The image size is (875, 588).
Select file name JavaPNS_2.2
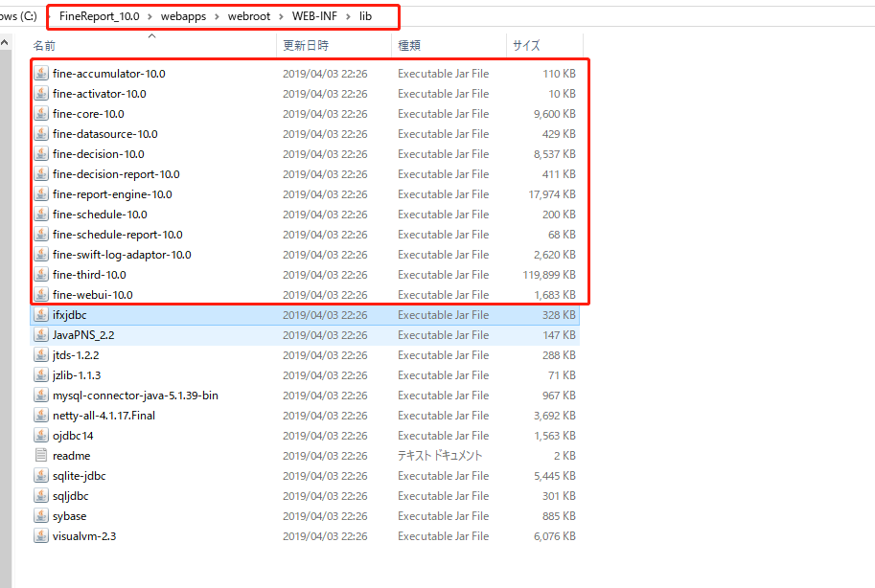pos(83,335)
